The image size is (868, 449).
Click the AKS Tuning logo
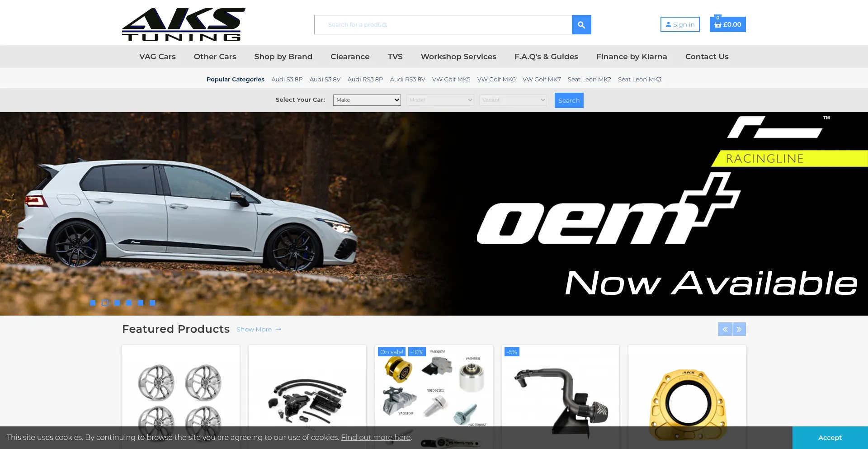184,24
